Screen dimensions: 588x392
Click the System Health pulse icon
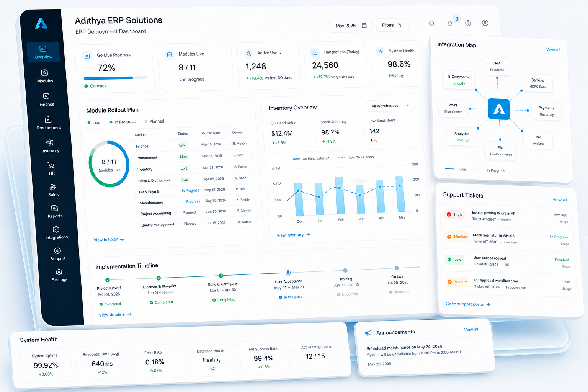pyautogui.click(x=381, y=51)
